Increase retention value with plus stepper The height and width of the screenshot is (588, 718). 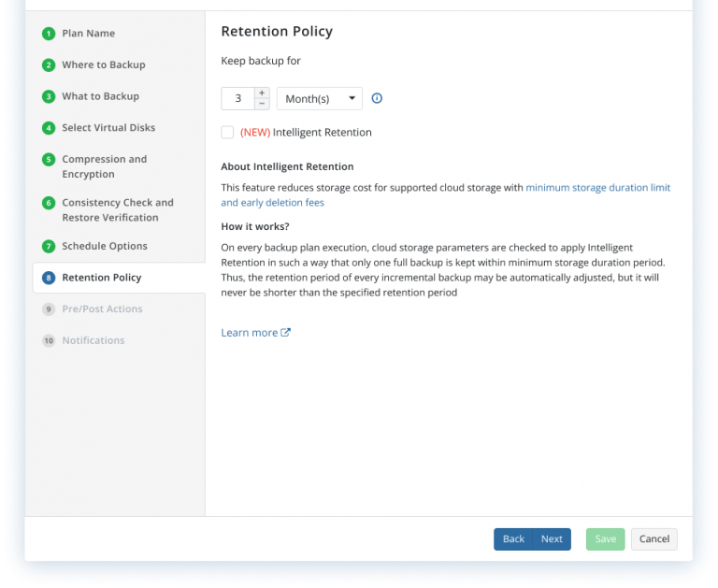[262, 93]
